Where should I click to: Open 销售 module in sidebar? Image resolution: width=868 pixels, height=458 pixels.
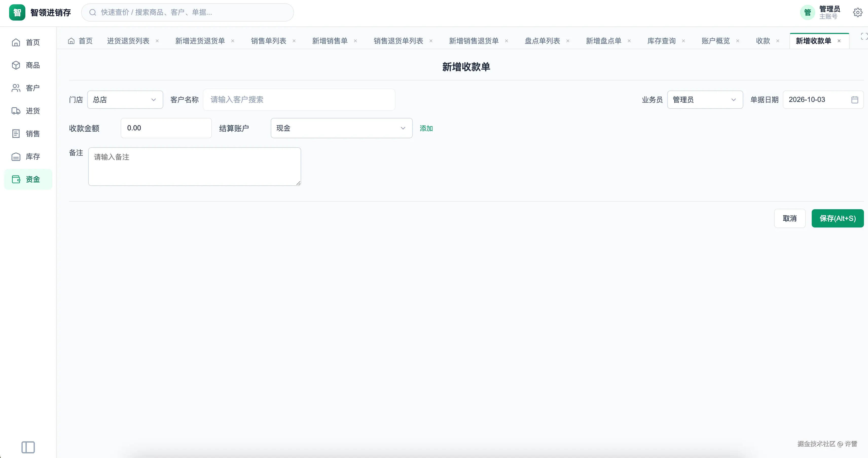(28, 134)
